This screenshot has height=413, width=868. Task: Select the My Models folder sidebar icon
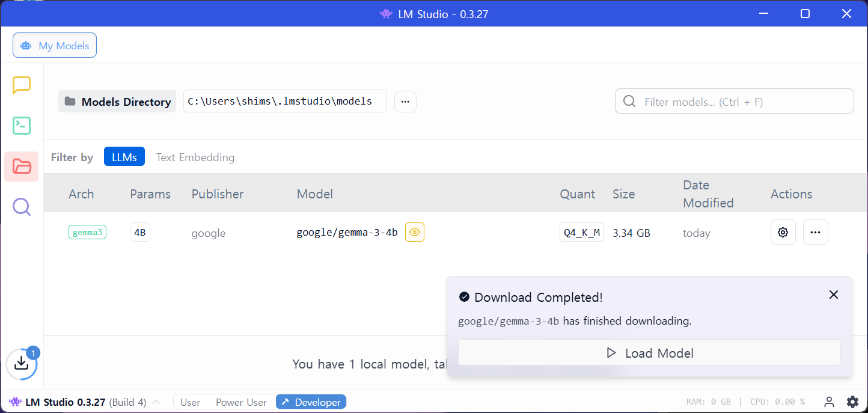pos(22,167)
